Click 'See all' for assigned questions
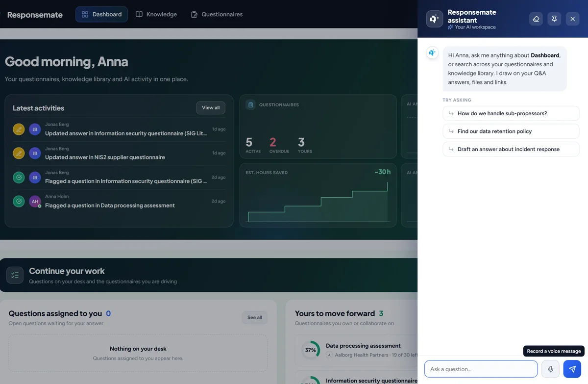Image resolution: width=588 pixels, height=384 pixels. click(255, 317)
